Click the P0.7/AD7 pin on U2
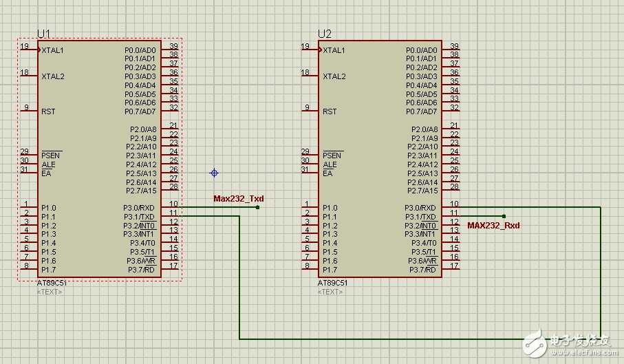Screen dimensions: 624x364 pyautogui.click(x=422, y=111)
